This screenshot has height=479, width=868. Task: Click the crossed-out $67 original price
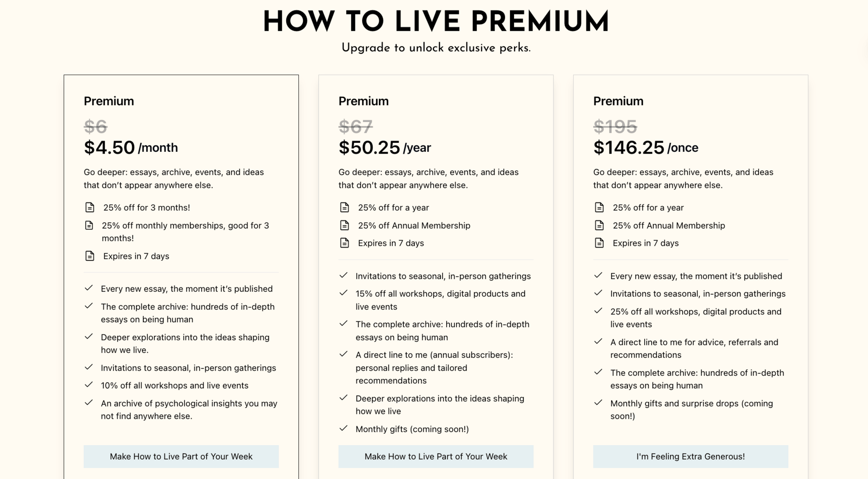tap(355, 127)
